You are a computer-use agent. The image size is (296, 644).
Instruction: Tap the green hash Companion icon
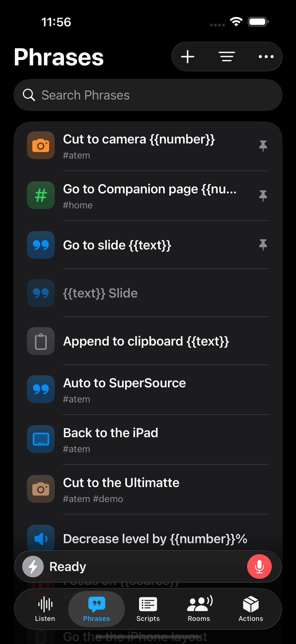click(41, 195)
